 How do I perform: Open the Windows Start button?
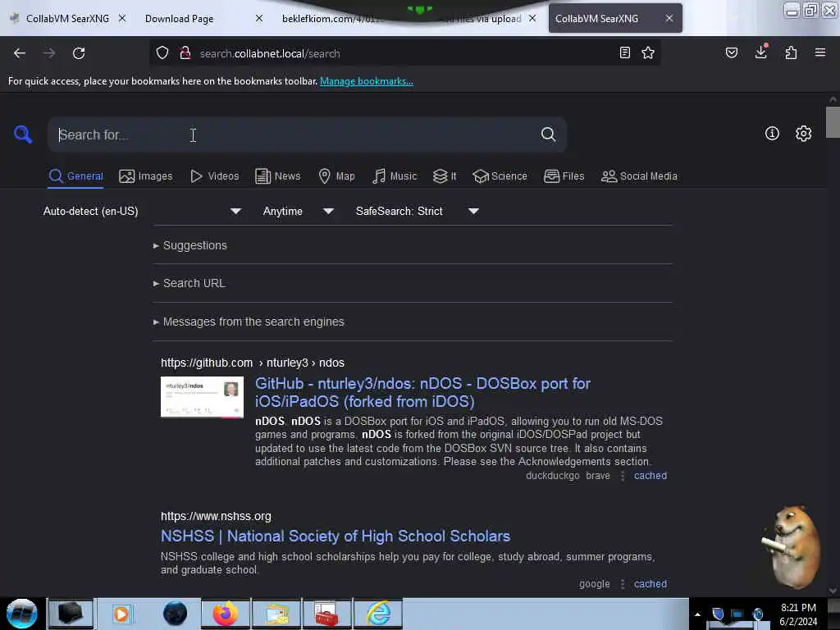coord(22,614)
